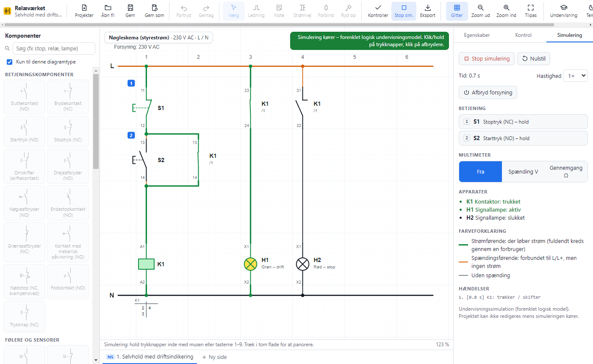Open the Undervisning mode
Viewport: 593px width, 364px height.
tap(564, 11)
